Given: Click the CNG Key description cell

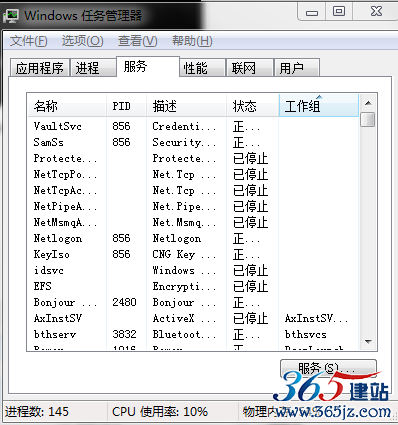Looking at the screenshot, I should tap(184, 254).
